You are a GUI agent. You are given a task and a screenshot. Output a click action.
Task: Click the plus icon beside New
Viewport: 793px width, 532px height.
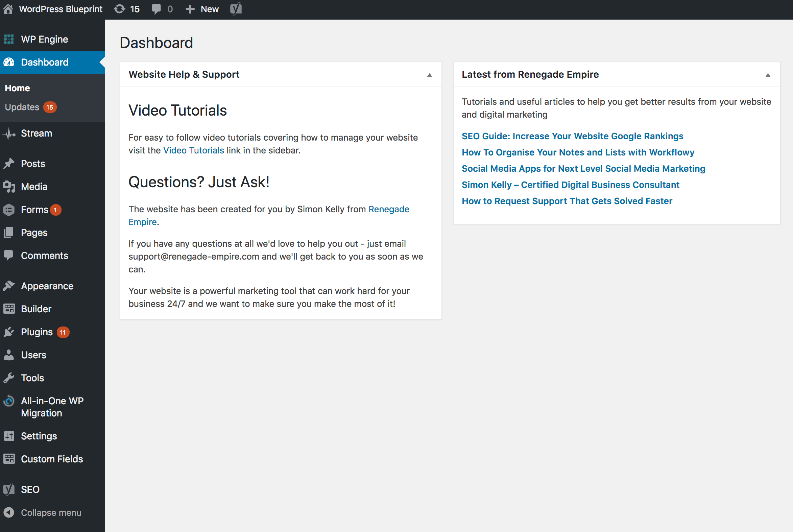click(x=190, y=9)
